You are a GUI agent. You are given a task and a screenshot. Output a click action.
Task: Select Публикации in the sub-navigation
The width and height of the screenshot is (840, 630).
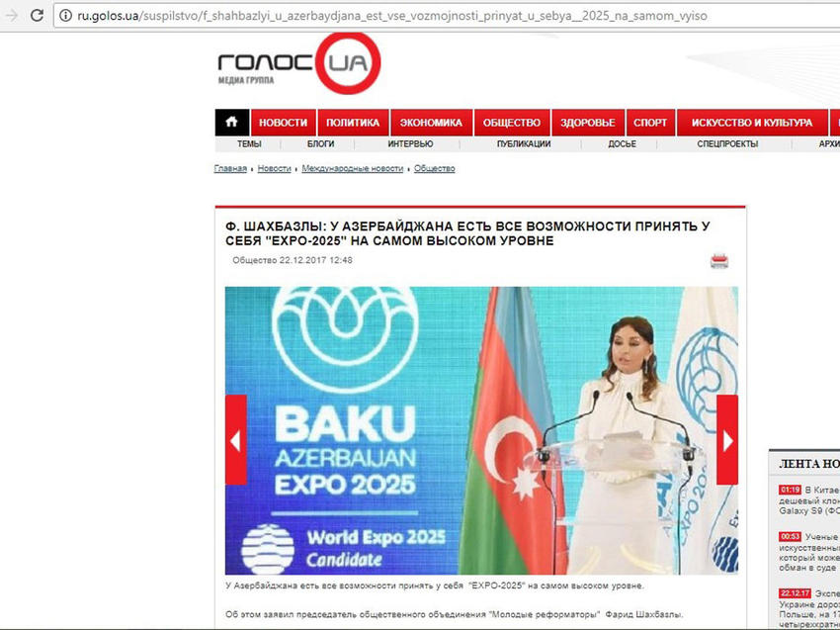coord(524,143)
